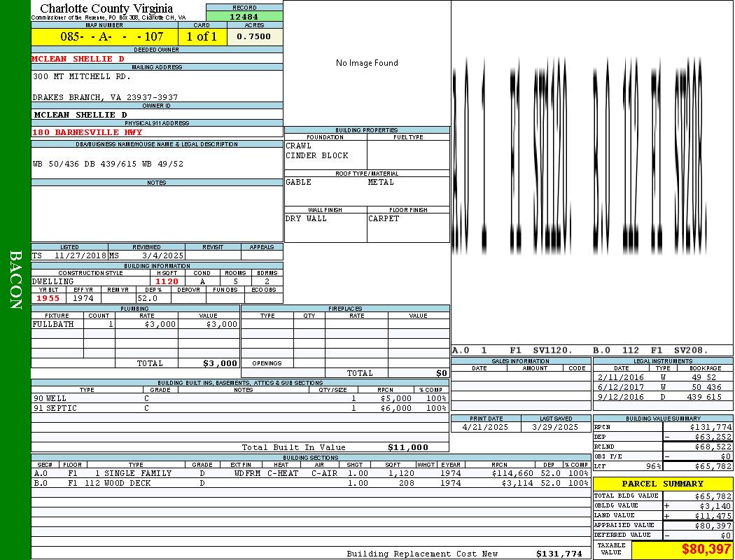Screen dimensions: 735x560
Task: Click the H SQFT value 1120
Action: (167, 281)
